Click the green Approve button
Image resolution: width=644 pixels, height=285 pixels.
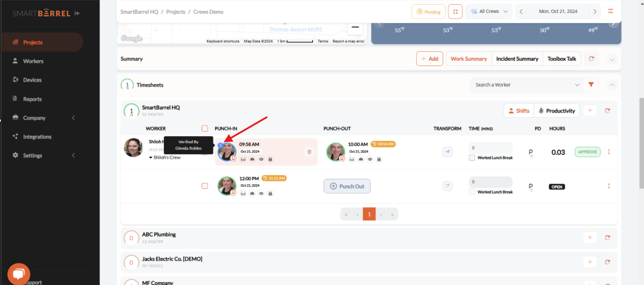click(587, 152)
